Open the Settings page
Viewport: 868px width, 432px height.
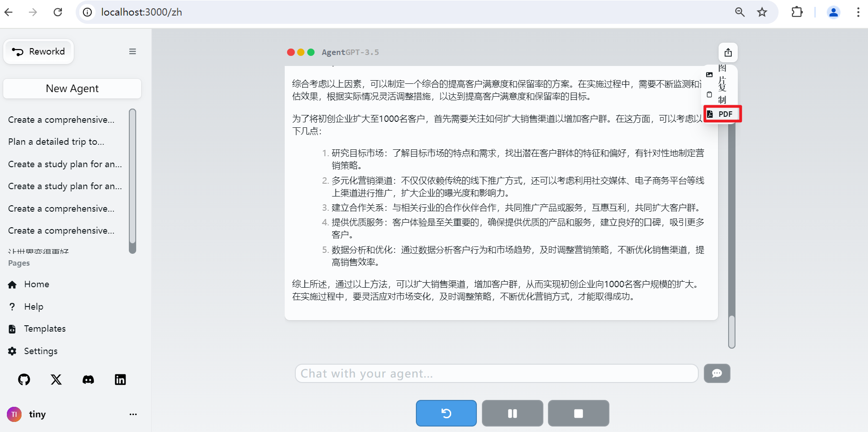tap(40, 351)
